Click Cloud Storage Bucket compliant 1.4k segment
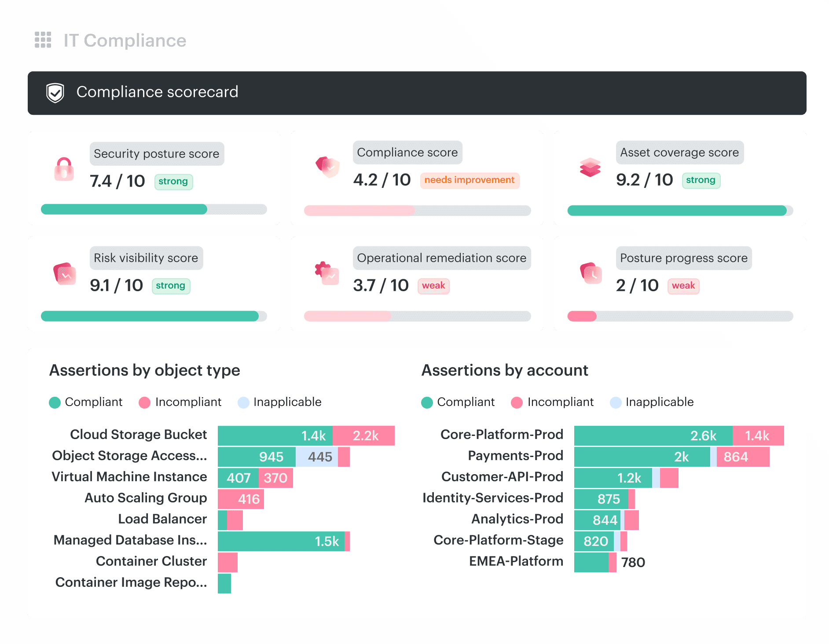The height and width of the screenshot is (644, 829). 275,435
